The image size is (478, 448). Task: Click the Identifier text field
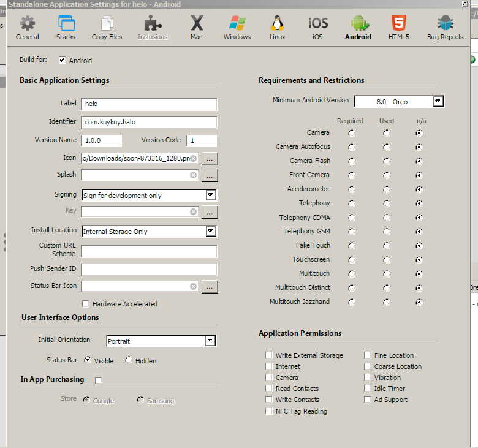click(x=149, y=122)
